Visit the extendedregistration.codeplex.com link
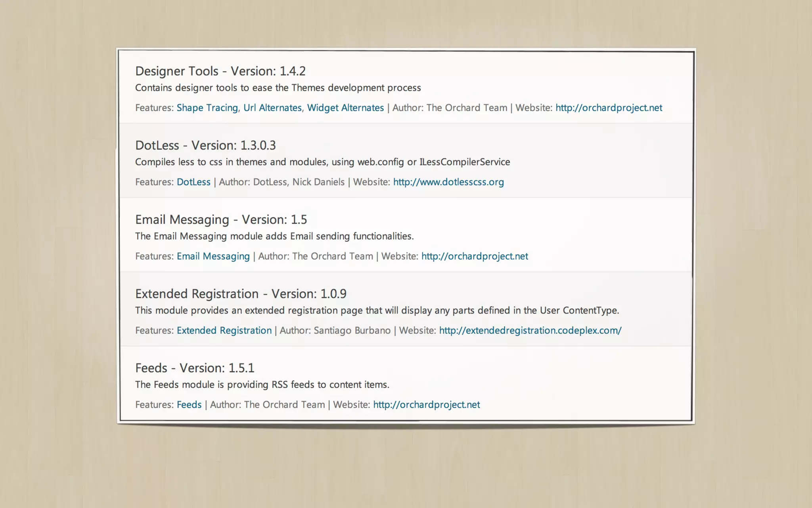This screenshot has width=812, height=508. (530, 331)
